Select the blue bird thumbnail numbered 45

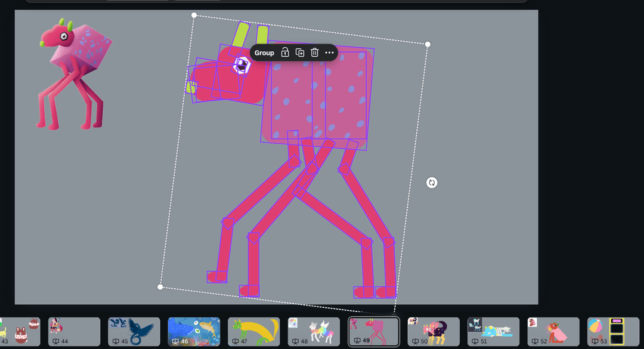[x=135, y=330]
